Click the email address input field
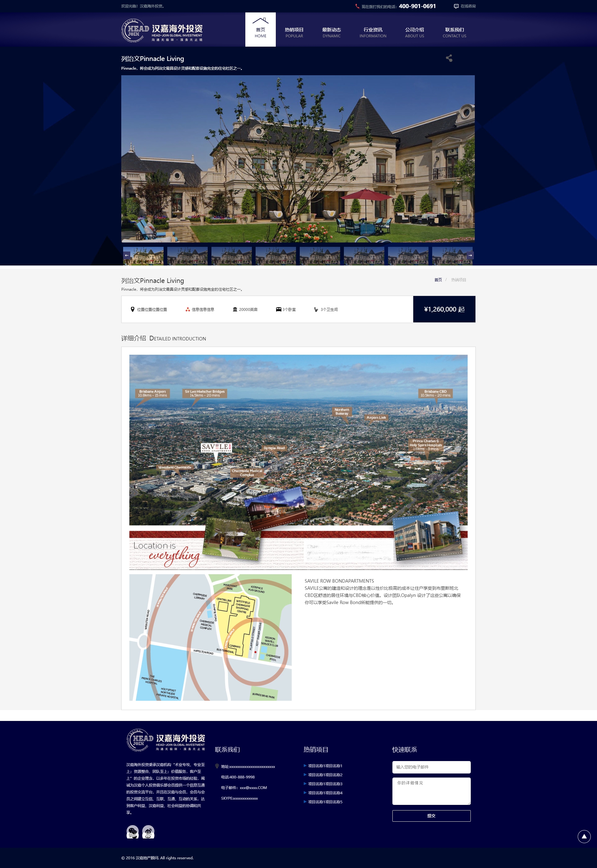 coord(431,767)
